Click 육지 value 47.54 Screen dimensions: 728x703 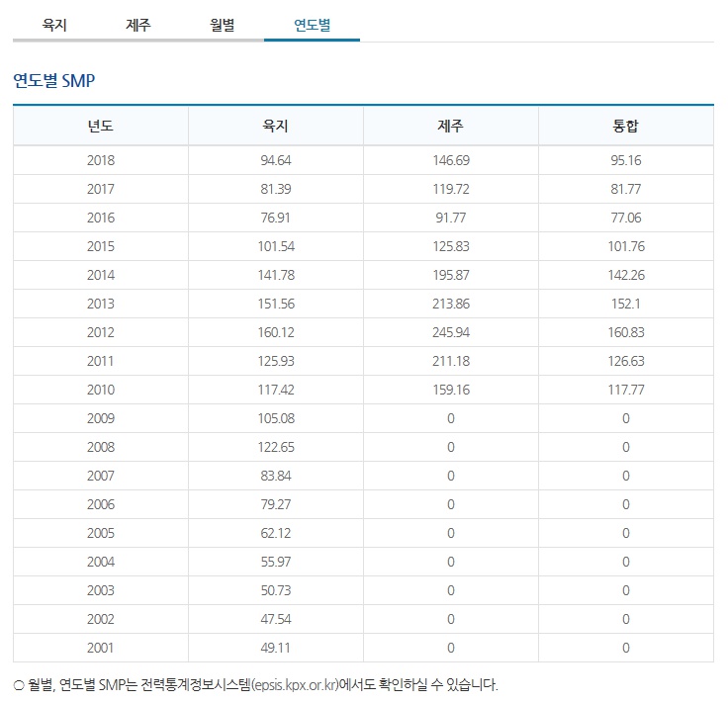(x=276, y=620)
